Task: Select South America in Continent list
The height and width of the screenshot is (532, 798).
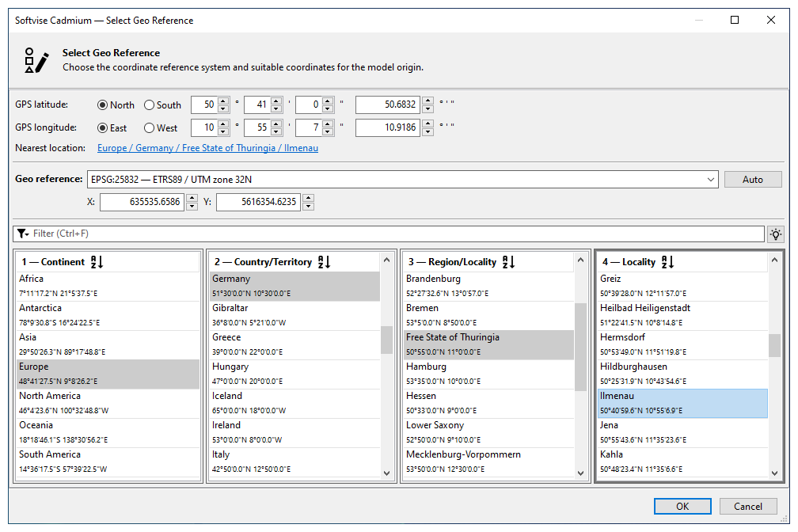Action: [x=108, y=462]
